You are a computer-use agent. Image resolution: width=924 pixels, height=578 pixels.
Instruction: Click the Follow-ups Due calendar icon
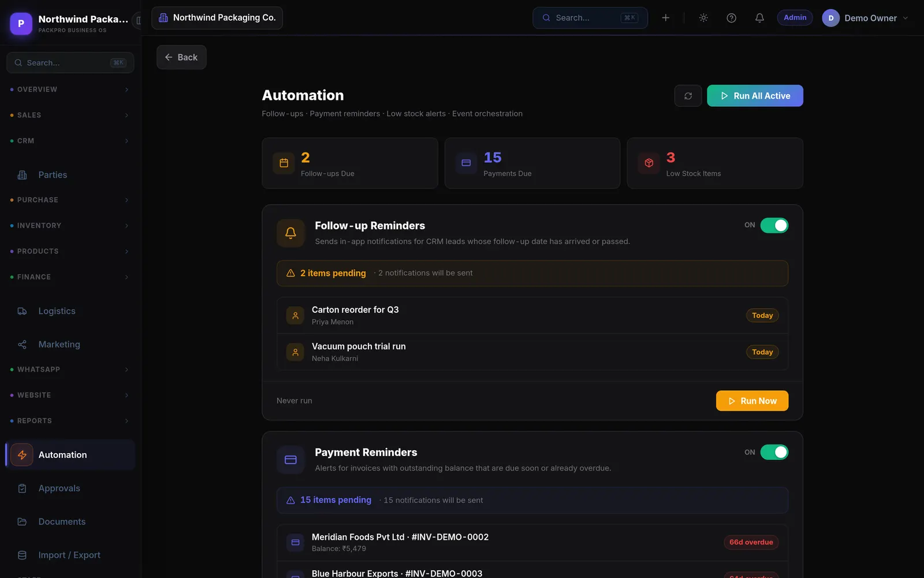click(284, 163)
